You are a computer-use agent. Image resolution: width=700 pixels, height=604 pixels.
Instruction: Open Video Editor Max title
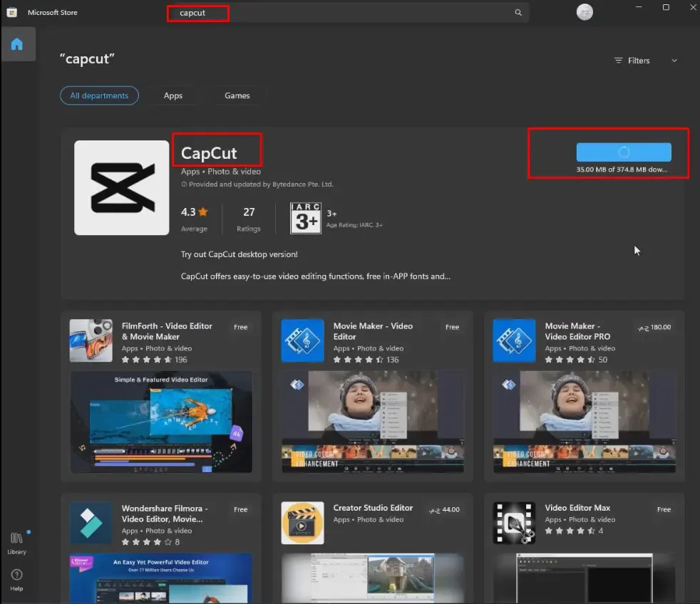[x=577, y=508]
